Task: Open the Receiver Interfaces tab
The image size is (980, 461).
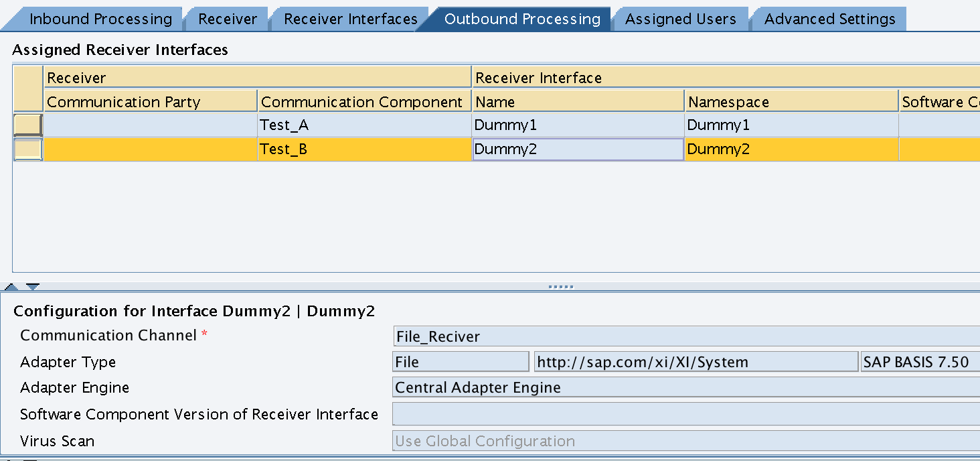Action: tap(351, 19)
